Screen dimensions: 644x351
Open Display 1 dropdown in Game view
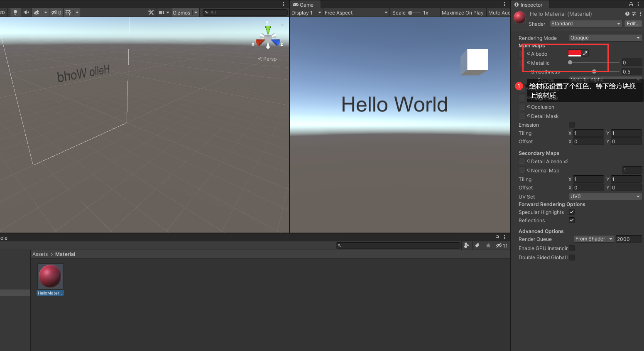(306, 12)
